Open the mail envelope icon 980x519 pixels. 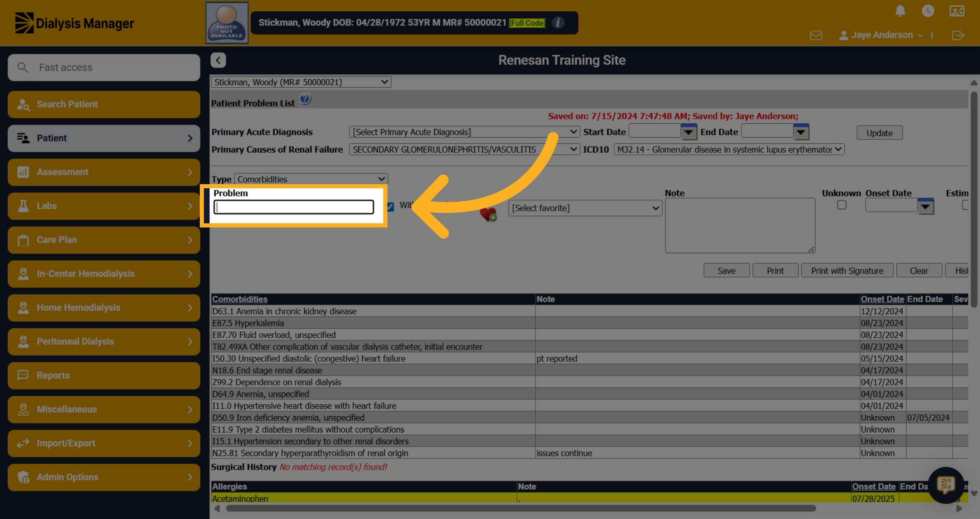click(x=816, y=36)
